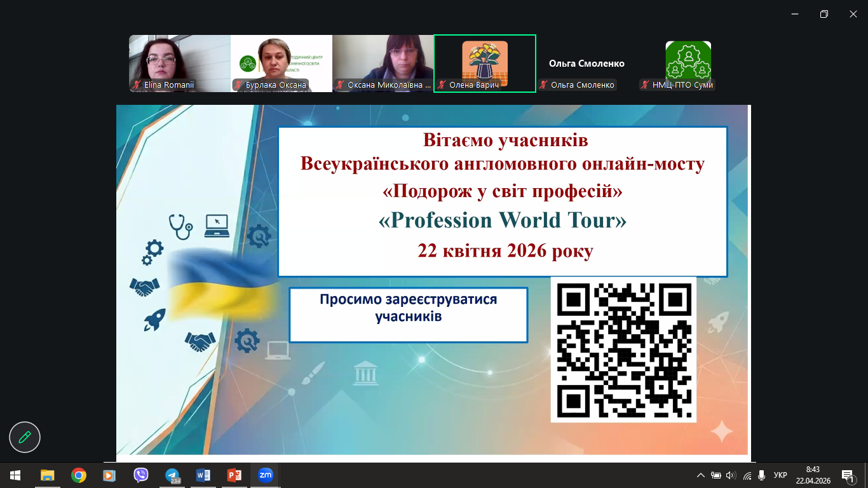
Task: Open Google Chrome in the taskbar
Action: click(x=79, y=475)
